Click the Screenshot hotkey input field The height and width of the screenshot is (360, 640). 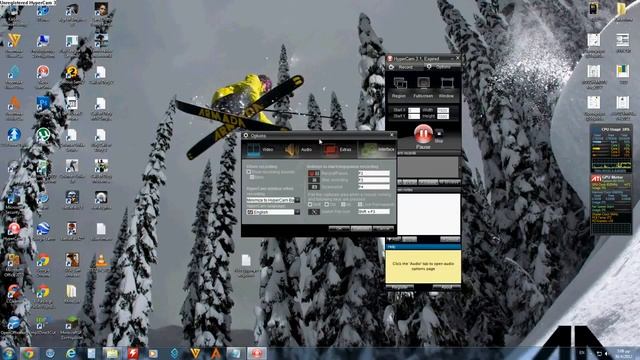tap(374, 187)
